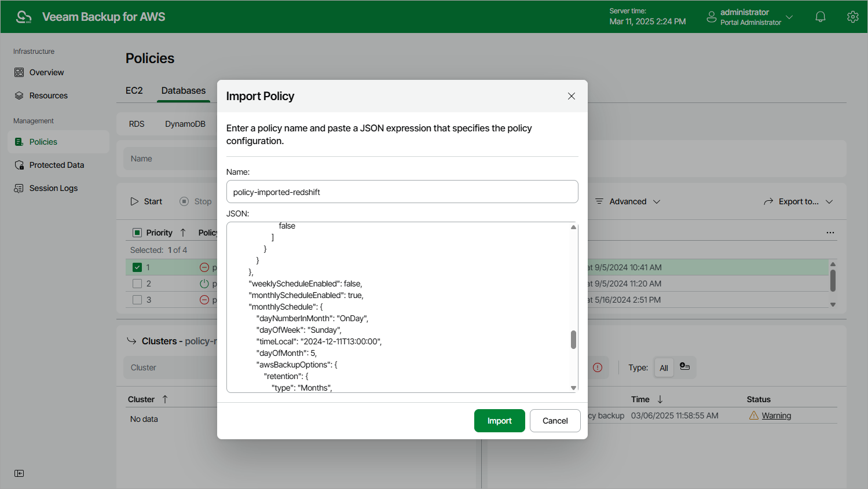Click the JSON text area scrollbar thumb
868x489 pixels.
[573, 340]
